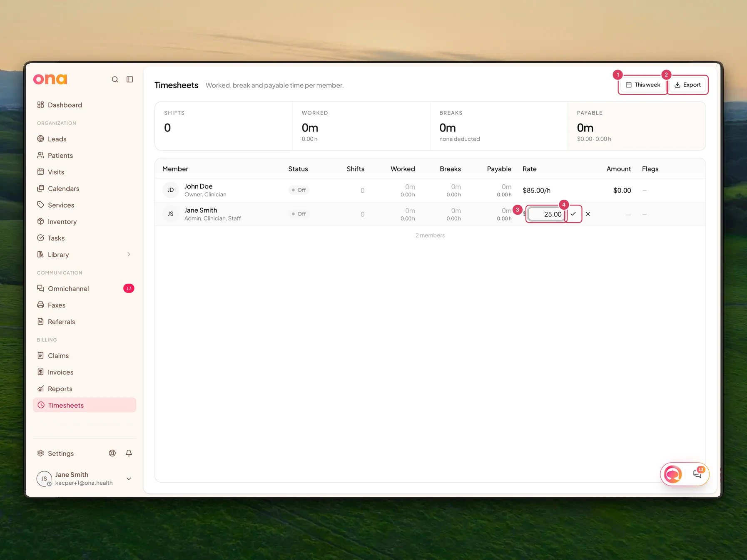Open Claims under Billing
Viewport: 747px width, 560px height.
click(85, 356)
